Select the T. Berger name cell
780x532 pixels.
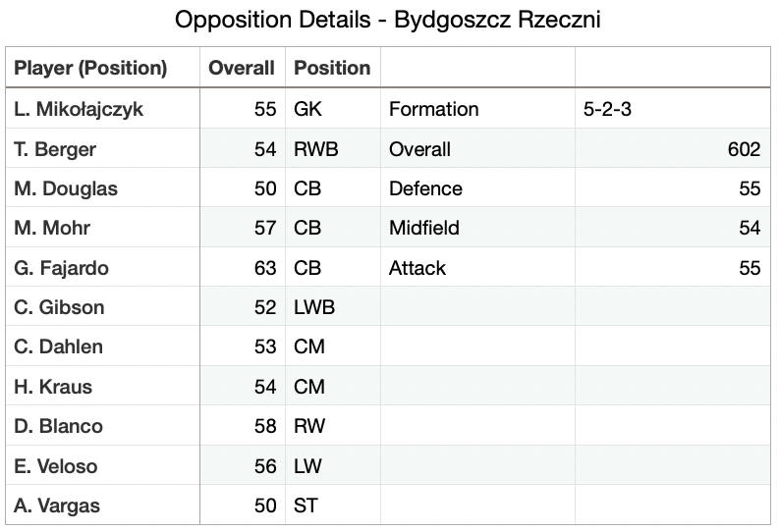click(x=55, y=149)
